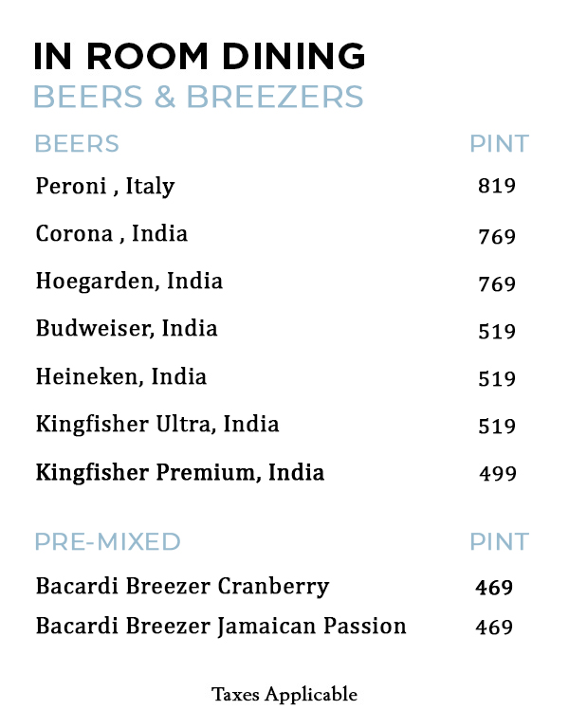Click the Heineken, India item
569x728 pixels.
point(121,376)
